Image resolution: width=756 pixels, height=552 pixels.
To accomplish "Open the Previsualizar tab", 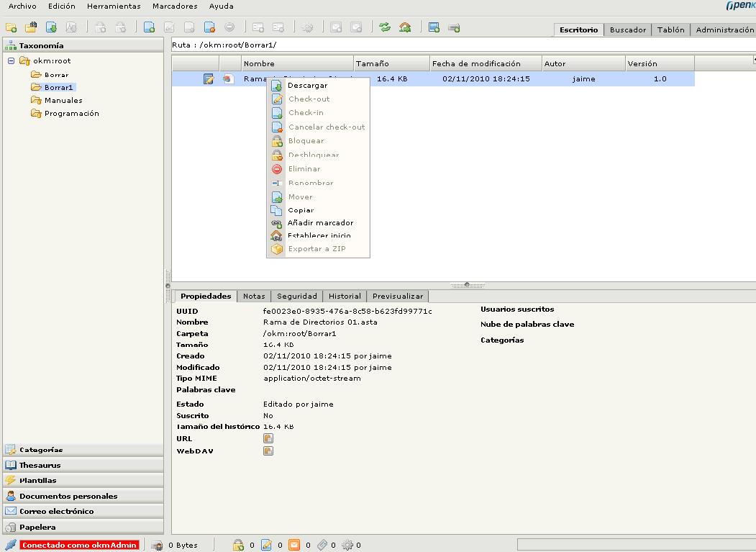I will tap(398, 297).
